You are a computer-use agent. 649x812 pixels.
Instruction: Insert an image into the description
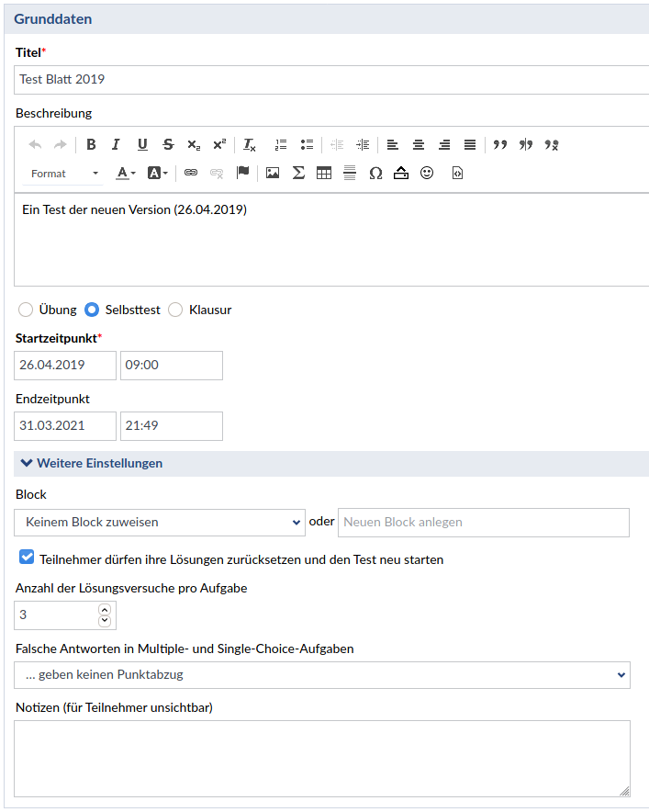pos(273,173)
